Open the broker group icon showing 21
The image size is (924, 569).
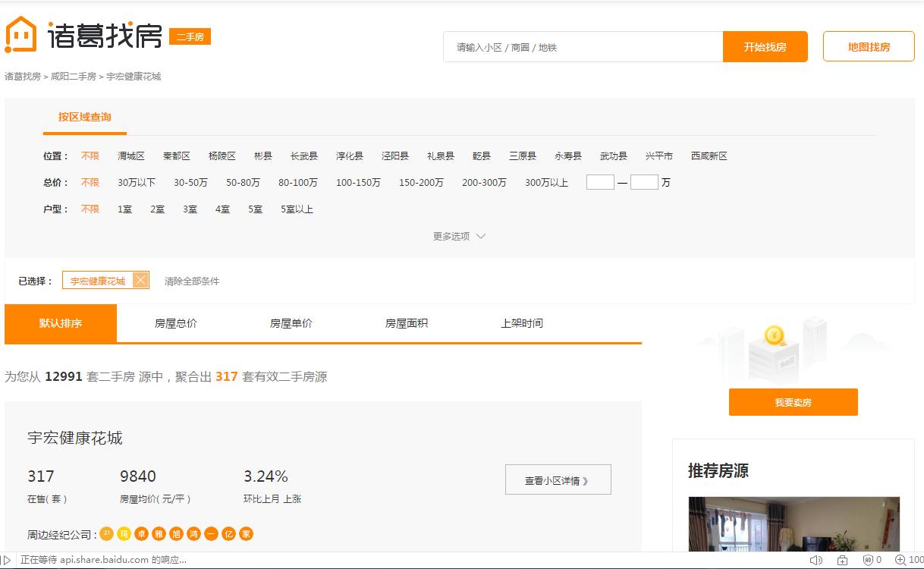[x=106, y=534]
